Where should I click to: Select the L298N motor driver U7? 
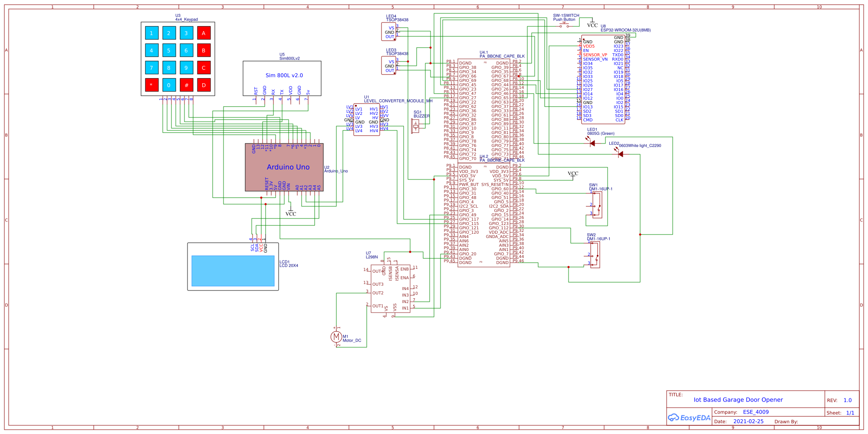(x=391, y=288)
